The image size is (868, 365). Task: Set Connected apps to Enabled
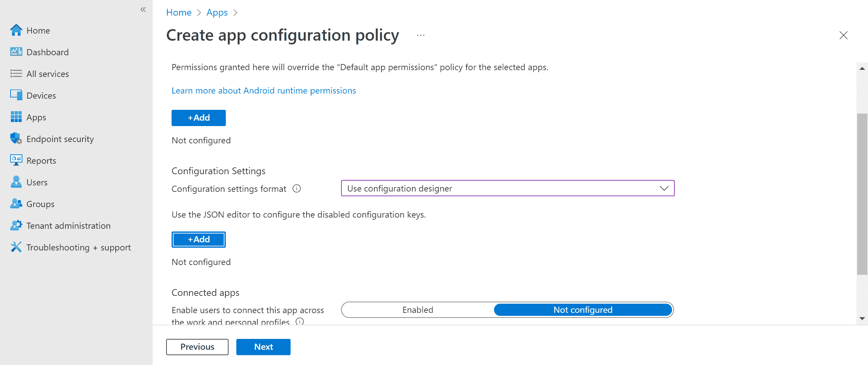[418, 309]
